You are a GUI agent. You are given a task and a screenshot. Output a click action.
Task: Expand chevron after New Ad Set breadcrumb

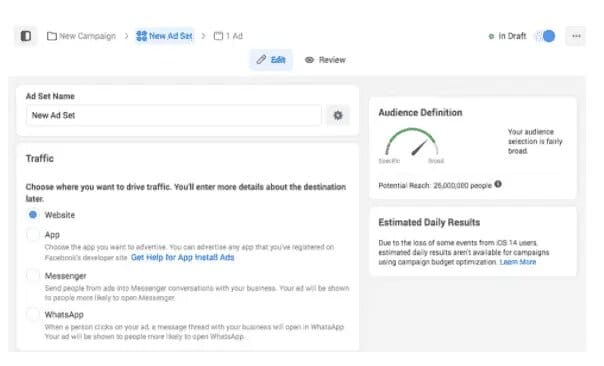click(x=203, y=36)
